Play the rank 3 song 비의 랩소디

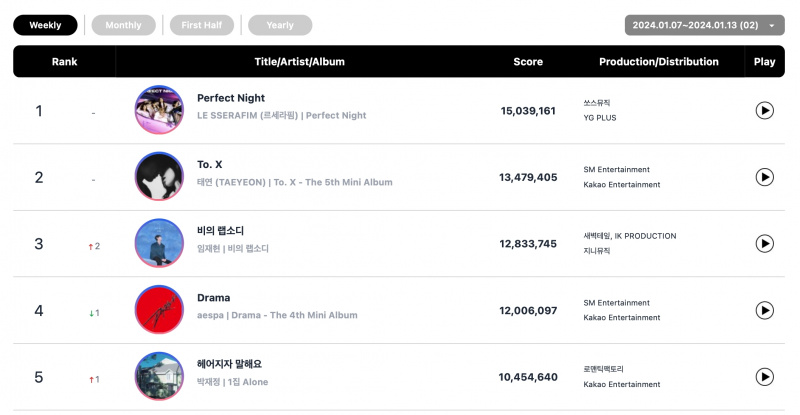(764, 243)
